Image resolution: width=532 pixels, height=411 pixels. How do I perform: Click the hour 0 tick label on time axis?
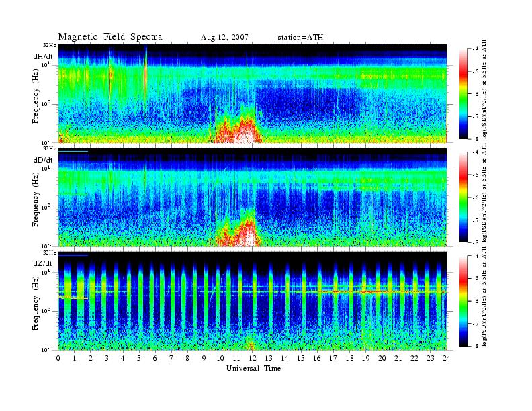(58, 358)
